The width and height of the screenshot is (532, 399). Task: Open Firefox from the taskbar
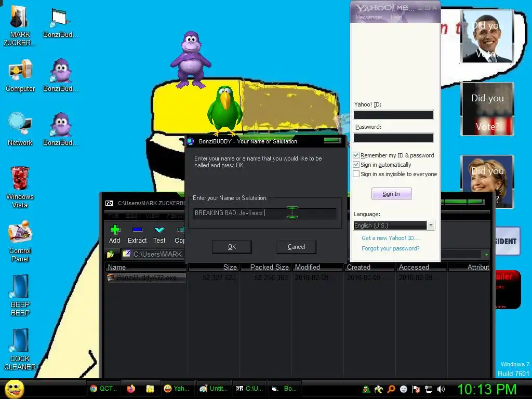tap(131, 389)
